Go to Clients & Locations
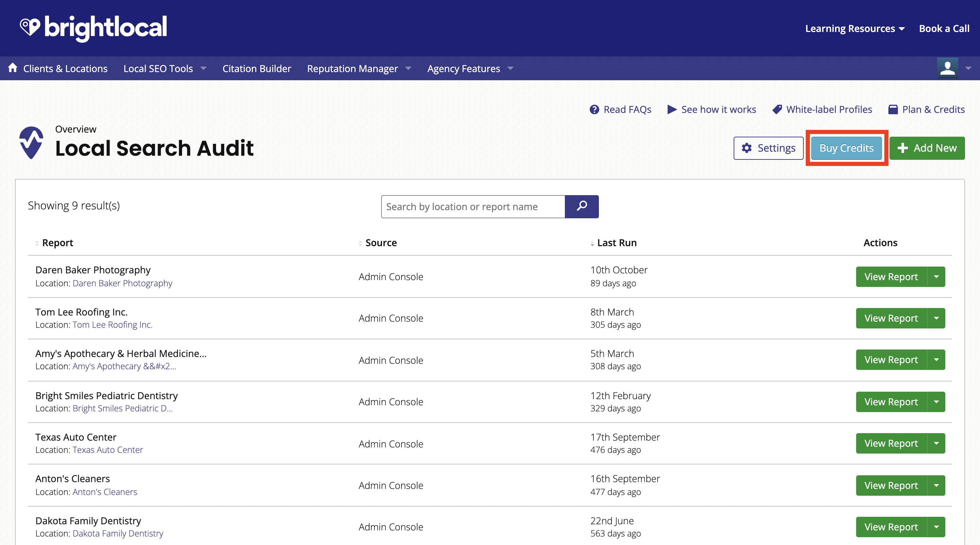The image size is (980, 545). [65, 68]
